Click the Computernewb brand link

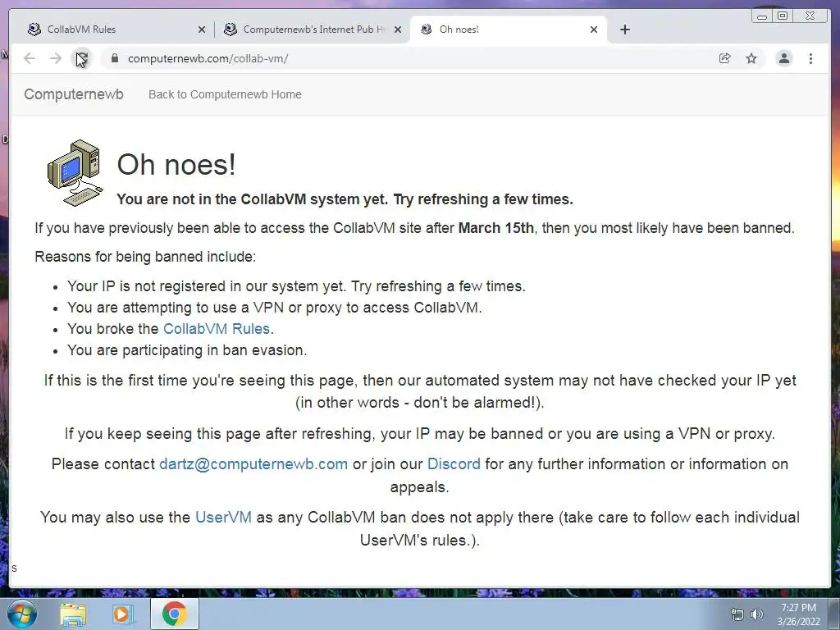coord(74,94)
